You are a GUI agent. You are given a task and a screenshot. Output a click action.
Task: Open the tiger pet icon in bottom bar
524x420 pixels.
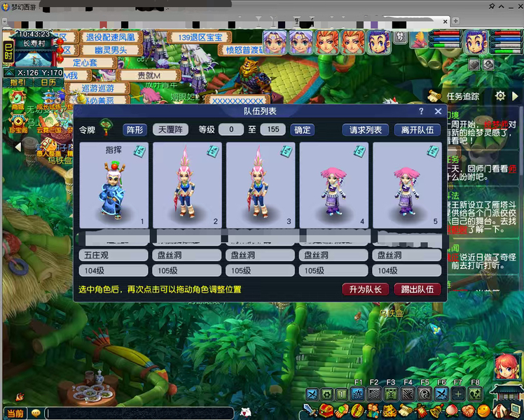coord(389,411)
